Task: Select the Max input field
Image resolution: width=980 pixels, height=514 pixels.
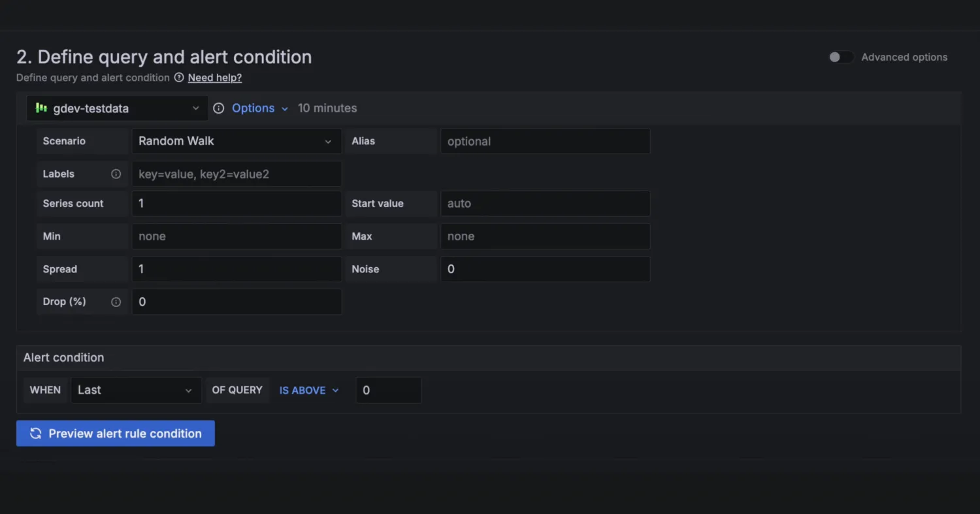Action: [x=545, y=236]
